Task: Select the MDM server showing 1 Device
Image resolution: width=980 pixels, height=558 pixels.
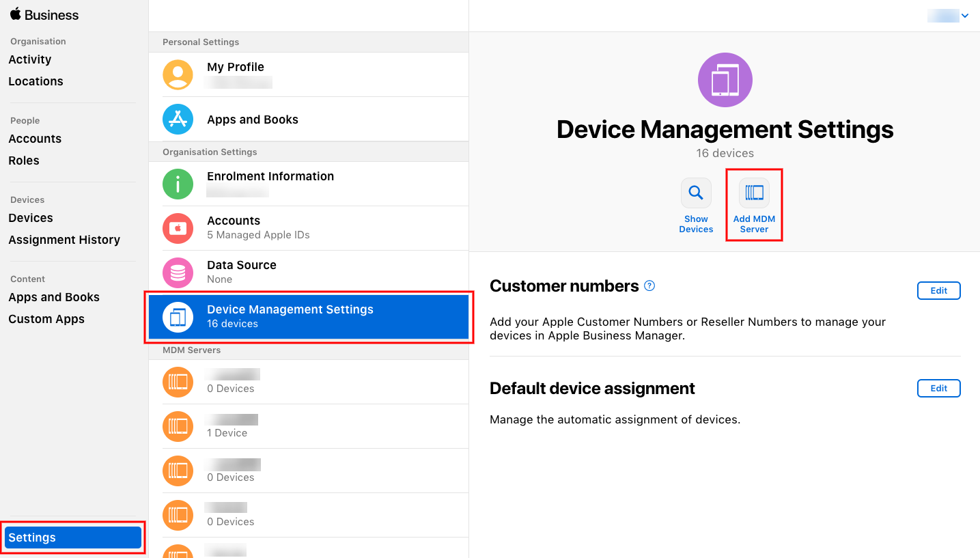Action: (309, 426)
